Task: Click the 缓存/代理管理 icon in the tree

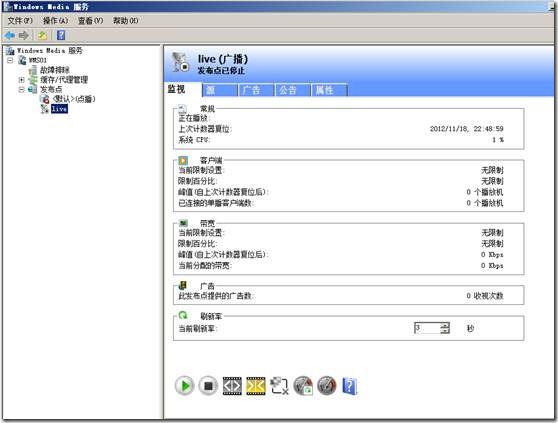Action: click(x=33, y=80)
